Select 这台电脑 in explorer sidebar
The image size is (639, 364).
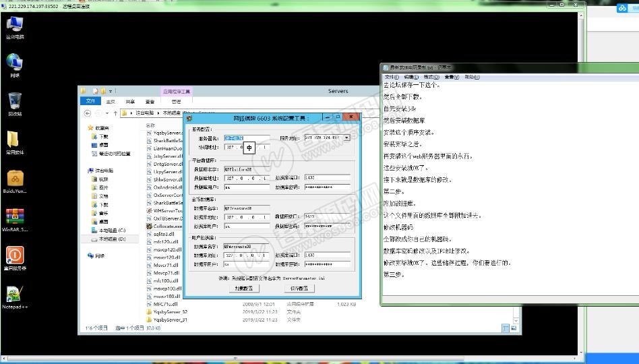pyautogui.click(x=100, y=171)
